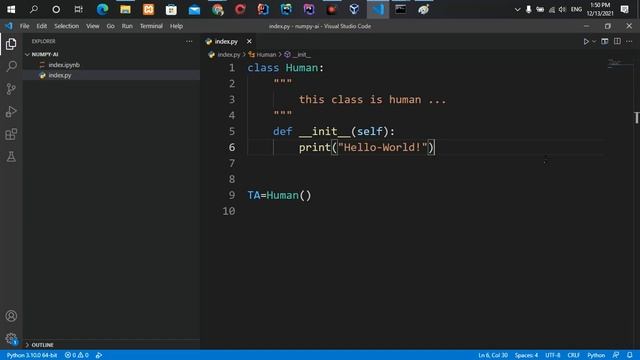Open the Explorer view in activity bar
The height and width of the screenshot is (360, 640).
(11, 44)
